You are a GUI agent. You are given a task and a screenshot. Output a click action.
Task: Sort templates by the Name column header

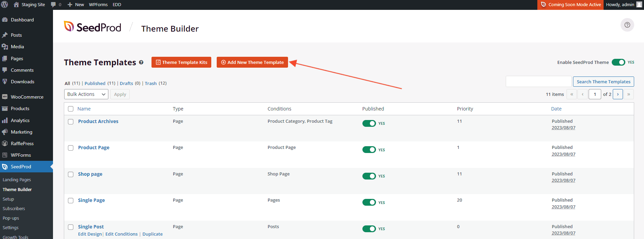(x=84, y=109)
